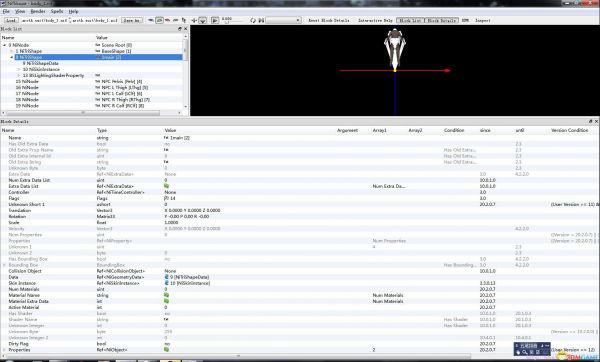
Task: Toggle the Inspect toolbar button
Action: click(483, 20)
